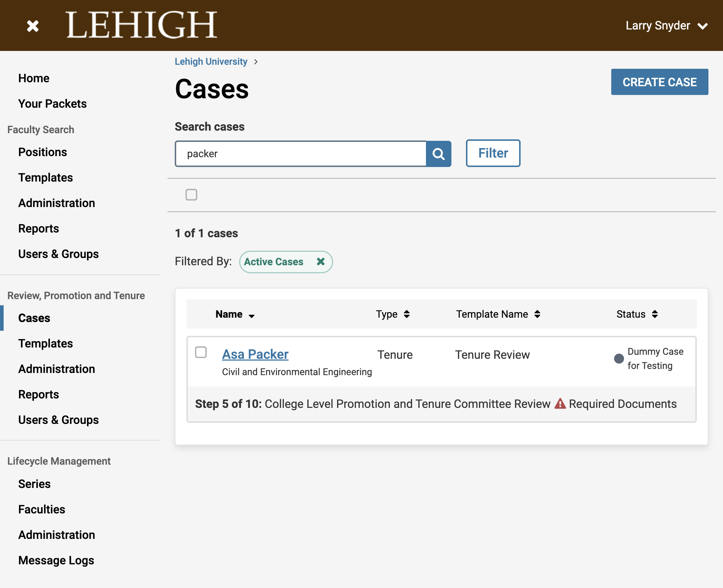Open the Filter button
The width and height of the screenshot is (723, 588).
coord(493,153)
